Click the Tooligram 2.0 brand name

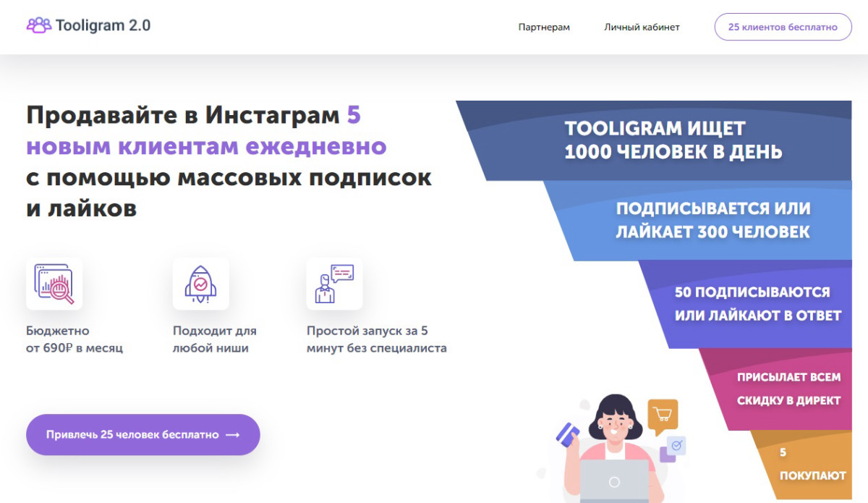pos(103,25)
